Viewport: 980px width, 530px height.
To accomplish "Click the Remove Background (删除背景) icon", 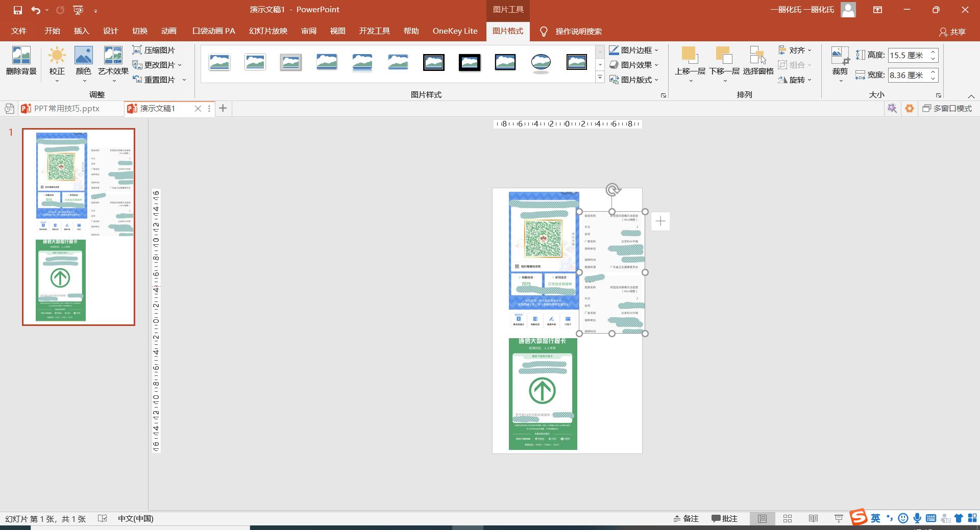I will (x=21, y=56).
